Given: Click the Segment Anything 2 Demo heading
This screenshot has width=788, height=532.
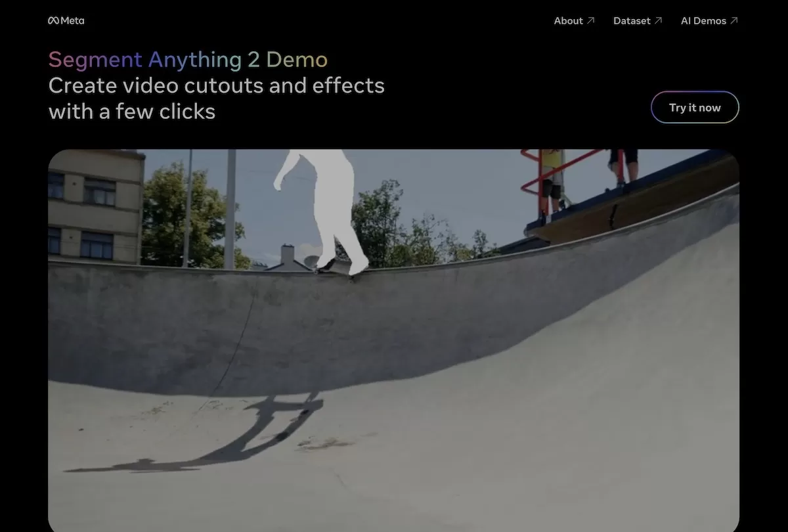Looking at the screenshot, I should point(188,60).
